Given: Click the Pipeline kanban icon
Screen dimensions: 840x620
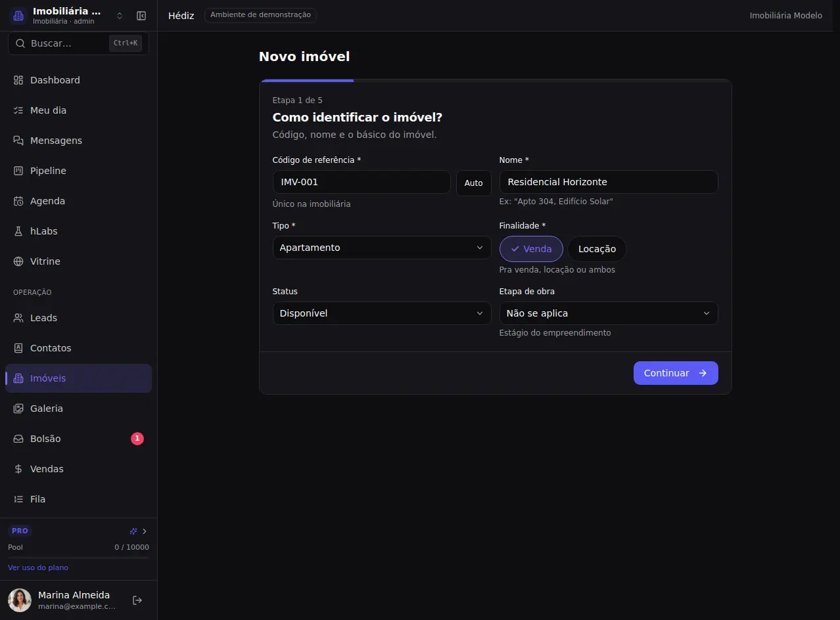Looking at the screenshot, I should click(x=18, y=171).
